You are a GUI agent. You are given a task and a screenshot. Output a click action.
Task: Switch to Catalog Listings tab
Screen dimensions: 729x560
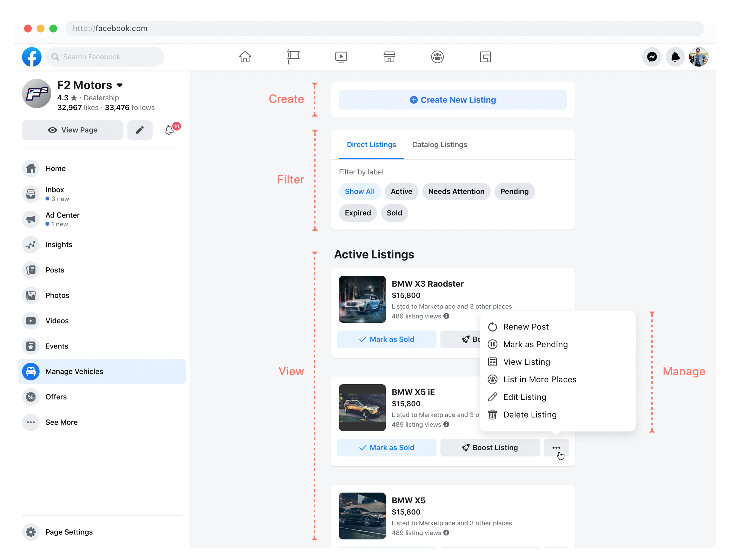[x=439, y=145]
